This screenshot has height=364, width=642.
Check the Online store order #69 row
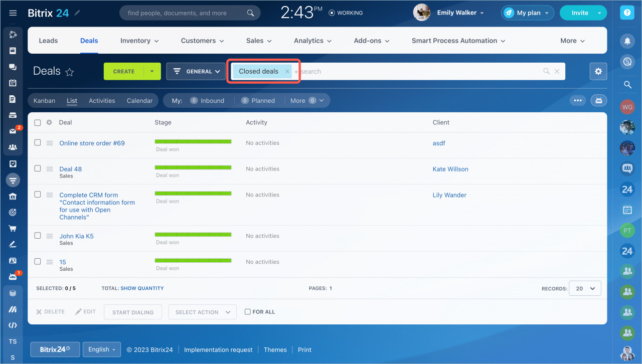tap(38, 142)
